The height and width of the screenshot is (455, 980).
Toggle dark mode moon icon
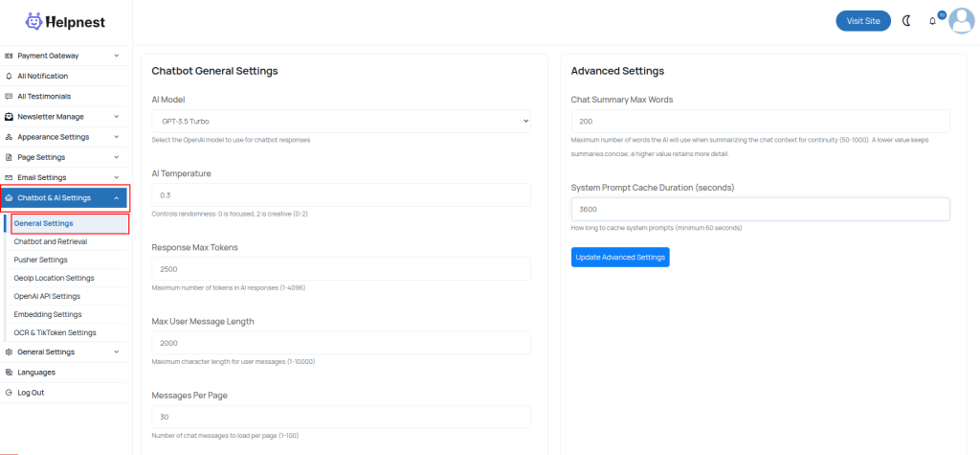click(906, 20)
